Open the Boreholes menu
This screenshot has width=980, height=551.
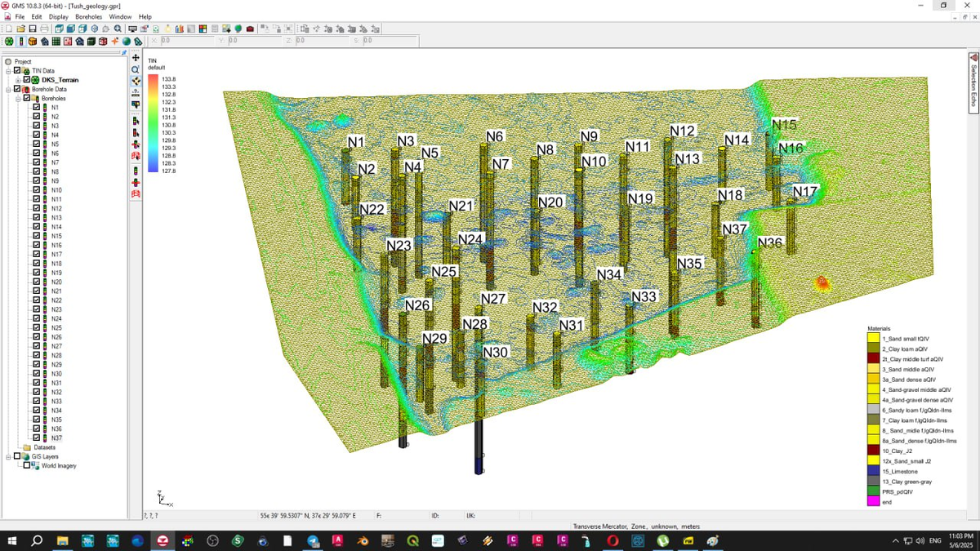(x=89, y=16)
